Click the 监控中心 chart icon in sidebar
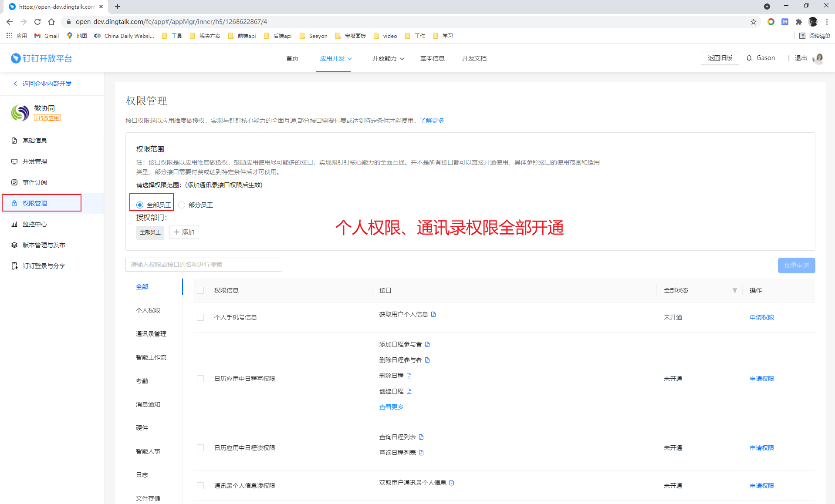Viewport: 835px width, 504px height. (x=14, y=224)
